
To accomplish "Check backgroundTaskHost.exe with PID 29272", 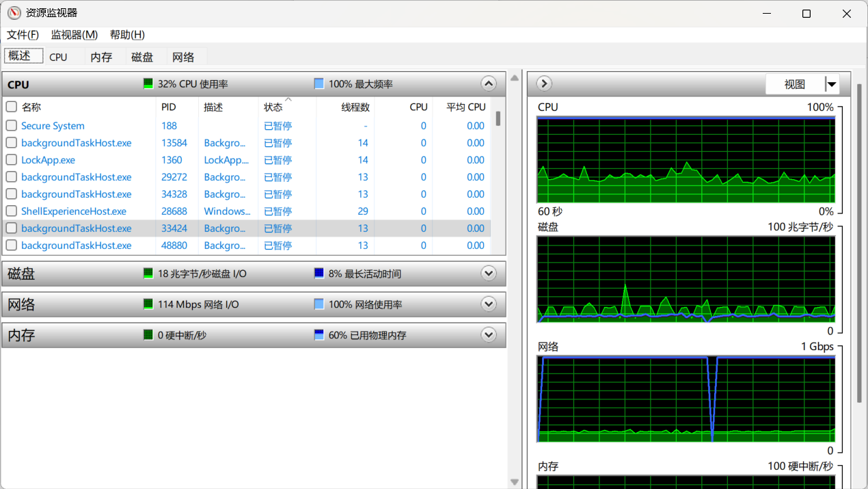I will point(11,176).
